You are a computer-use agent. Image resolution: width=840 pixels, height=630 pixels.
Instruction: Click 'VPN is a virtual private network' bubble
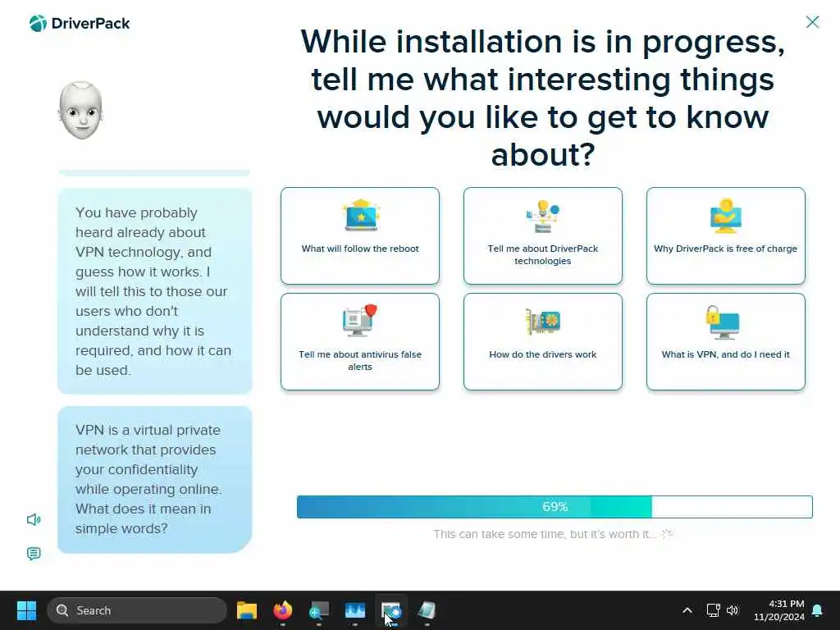point(155,479)
